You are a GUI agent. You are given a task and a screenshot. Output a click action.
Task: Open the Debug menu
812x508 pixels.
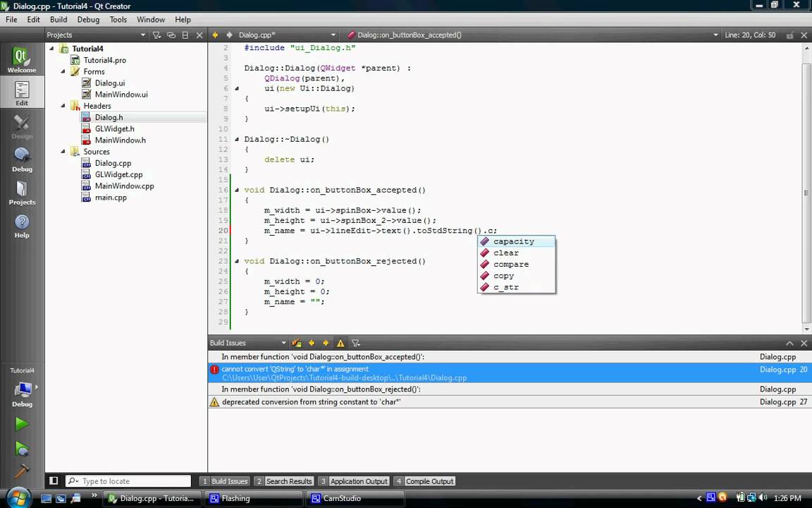[x=88, y=19]
